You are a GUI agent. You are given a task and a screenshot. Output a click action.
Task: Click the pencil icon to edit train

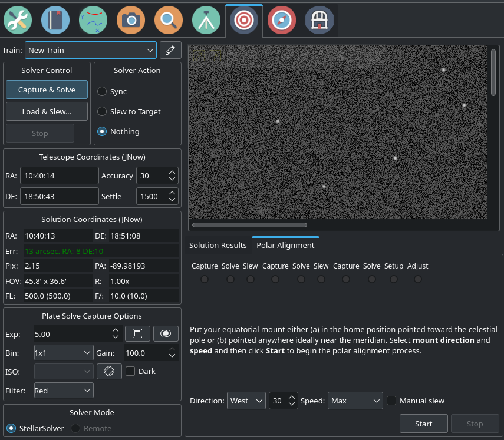tap(170, 50)
